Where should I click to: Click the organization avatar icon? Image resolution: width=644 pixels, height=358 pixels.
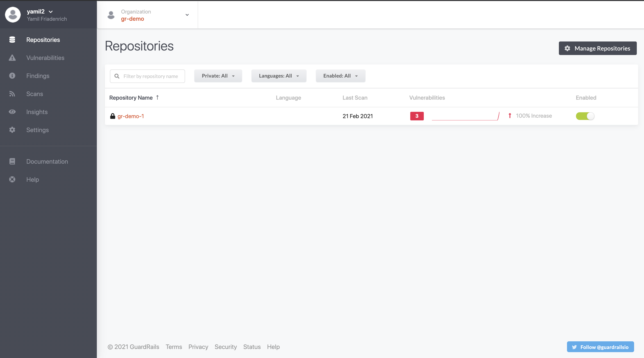[111, 15]
